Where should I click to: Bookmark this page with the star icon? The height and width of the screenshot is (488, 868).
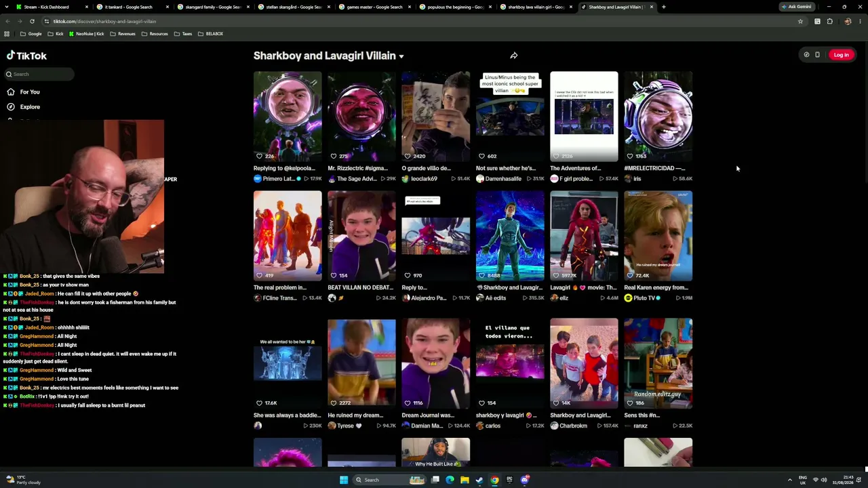click(x=800, y=21)
